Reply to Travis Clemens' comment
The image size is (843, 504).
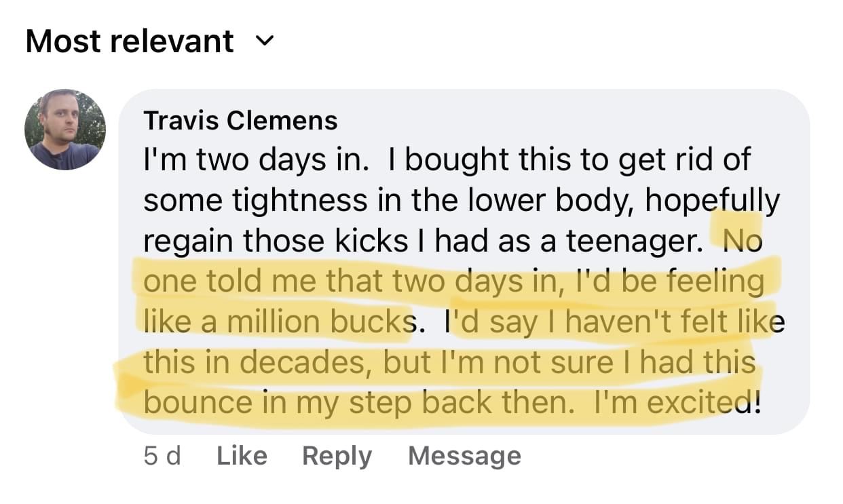click(337, 456)
